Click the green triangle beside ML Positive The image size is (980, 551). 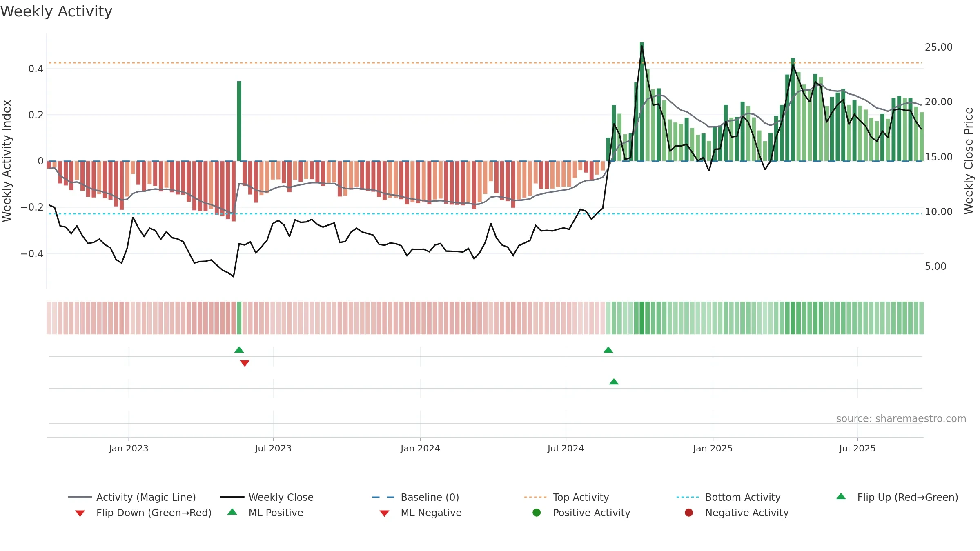tap(232, 512)
